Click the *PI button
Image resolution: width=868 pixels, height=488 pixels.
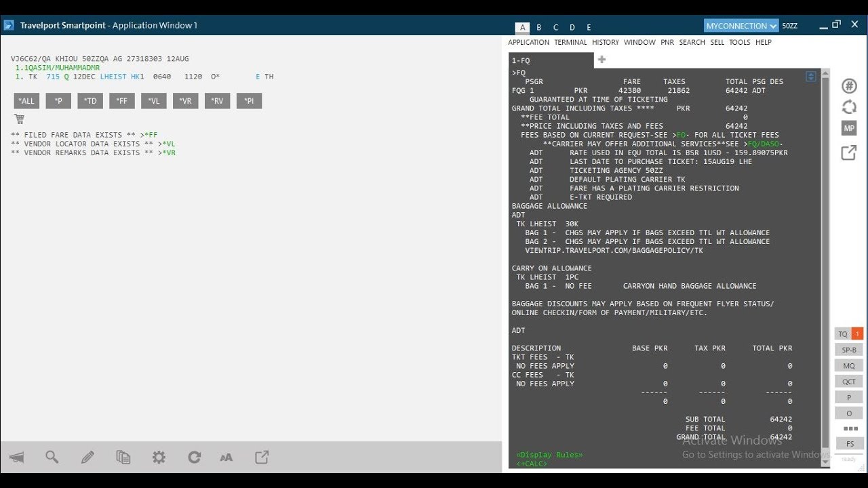249,101
